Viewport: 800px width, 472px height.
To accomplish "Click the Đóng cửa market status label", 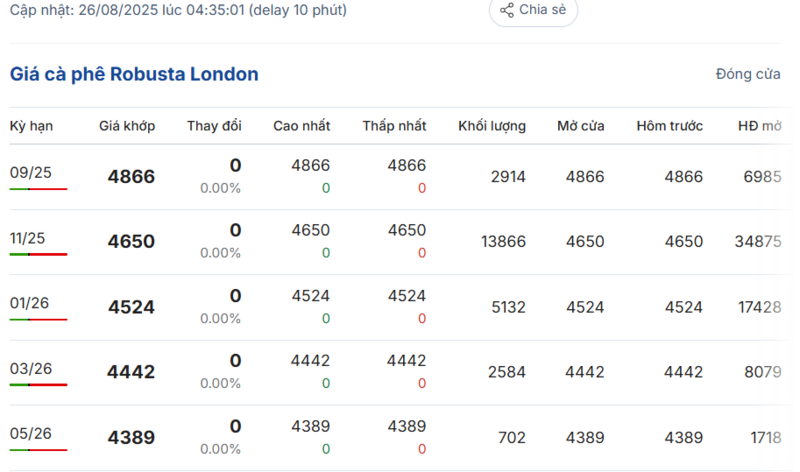I will pos(748,74).
